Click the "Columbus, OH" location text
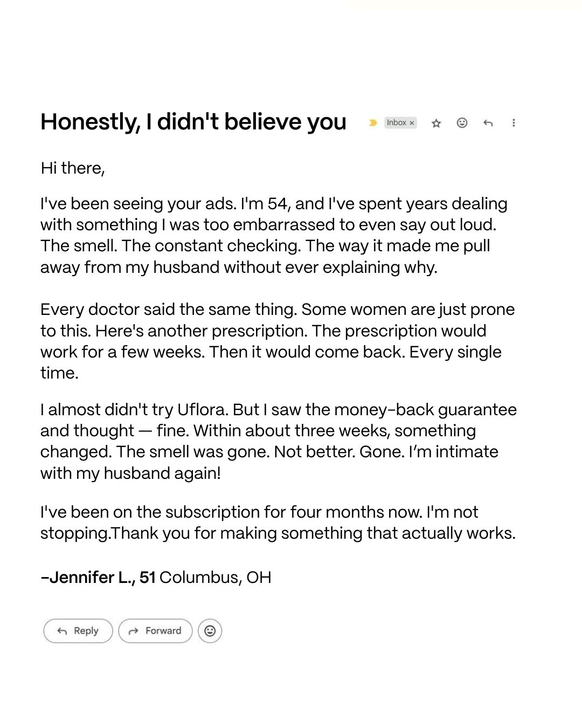 [x=215, y=578]
